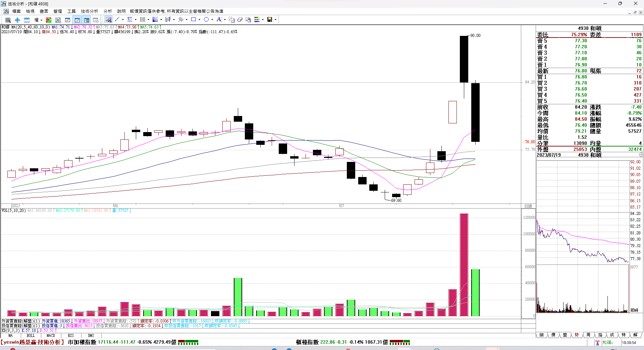
Task: Select the 周 tab in quote panel
Action: point(588,335)
